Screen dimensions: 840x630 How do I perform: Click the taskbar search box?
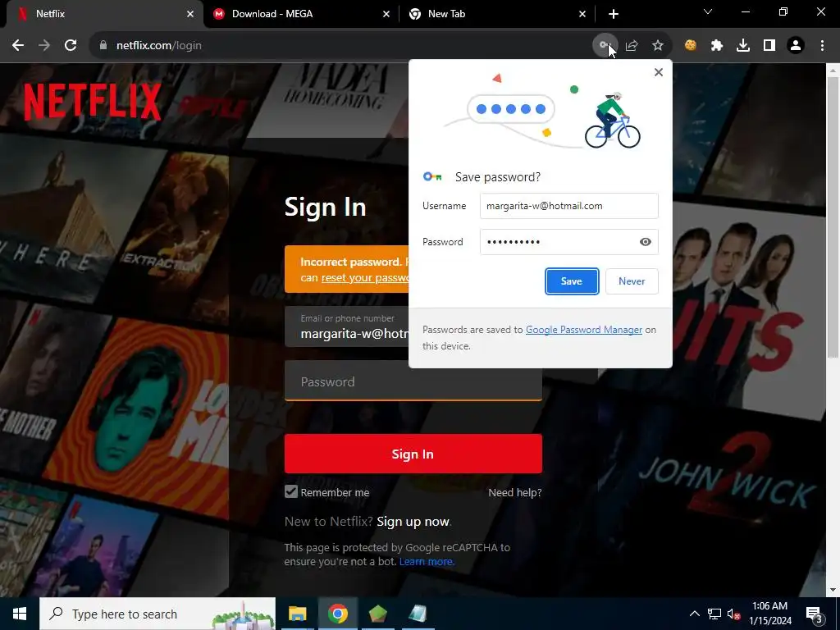[x=157, y=614]
